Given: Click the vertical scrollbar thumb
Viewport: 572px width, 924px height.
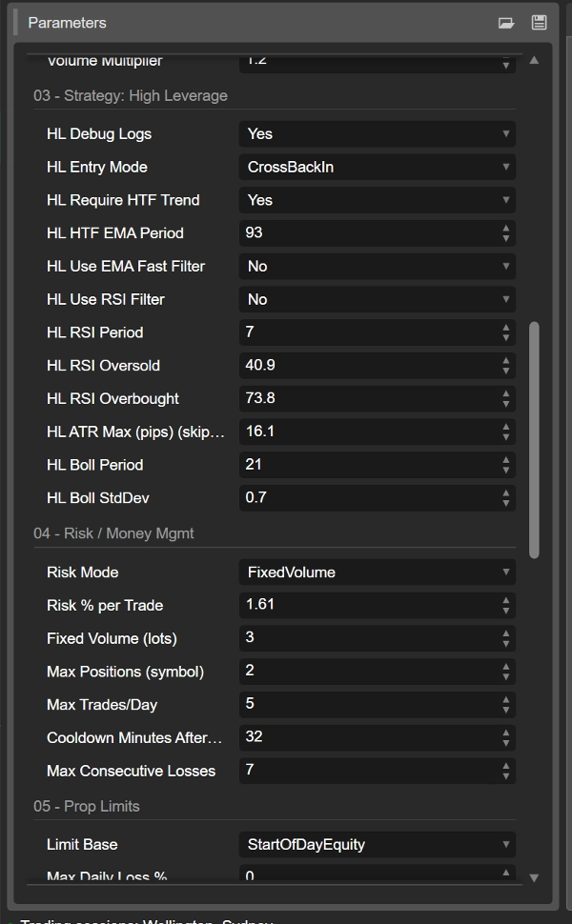Looking at the screenshot, I should coord(534,438).
